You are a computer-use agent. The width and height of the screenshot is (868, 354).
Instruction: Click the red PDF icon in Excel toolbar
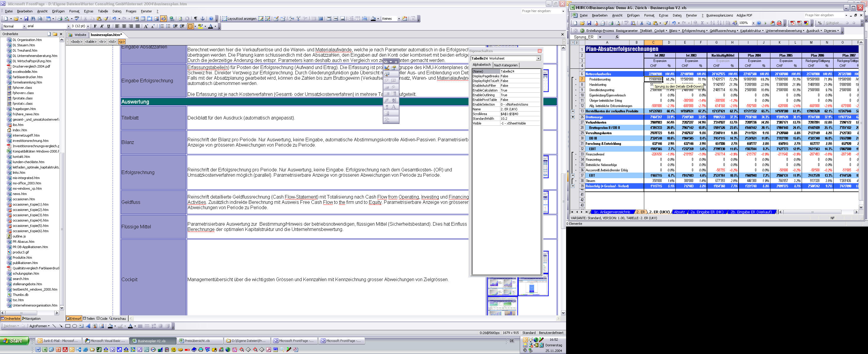[x=779, y=23]
